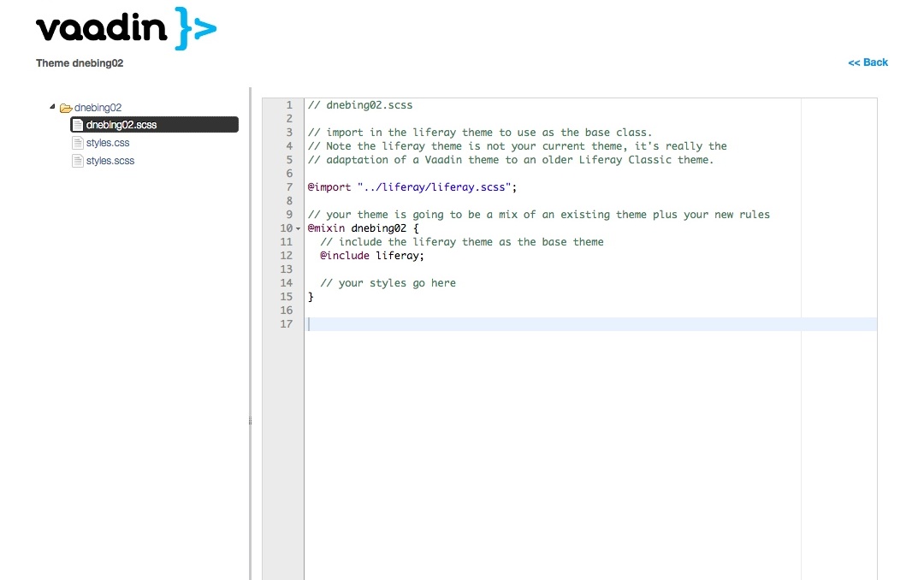Screen dimensions: 924x580
Task: Click the file icon beside styles.scss
Action: pos(78,161)
